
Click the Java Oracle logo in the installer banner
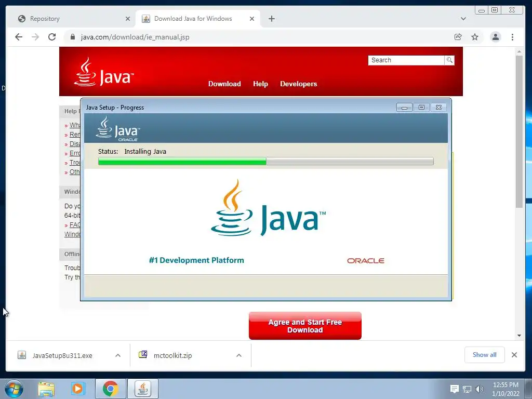118,129
